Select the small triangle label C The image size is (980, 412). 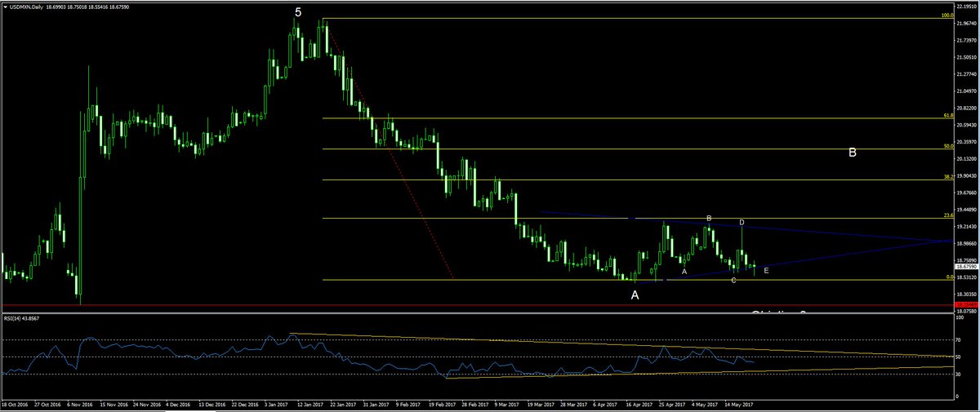click(x=733, y=280)
